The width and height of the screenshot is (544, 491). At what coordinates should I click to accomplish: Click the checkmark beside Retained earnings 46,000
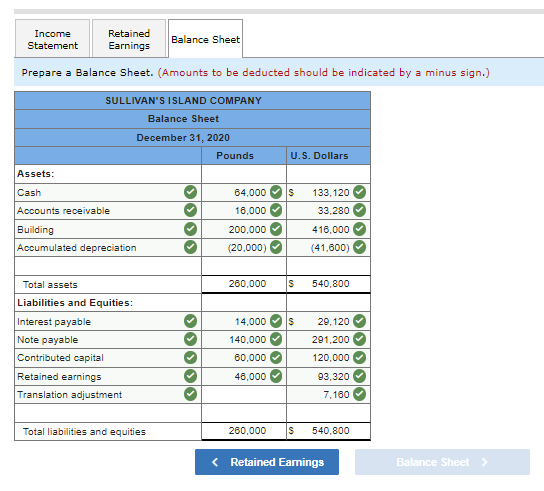tap(276, 376)
